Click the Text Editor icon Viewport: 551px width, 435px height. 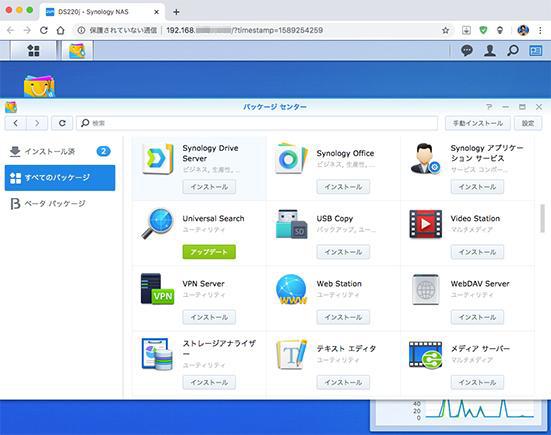tap(291, 354)
